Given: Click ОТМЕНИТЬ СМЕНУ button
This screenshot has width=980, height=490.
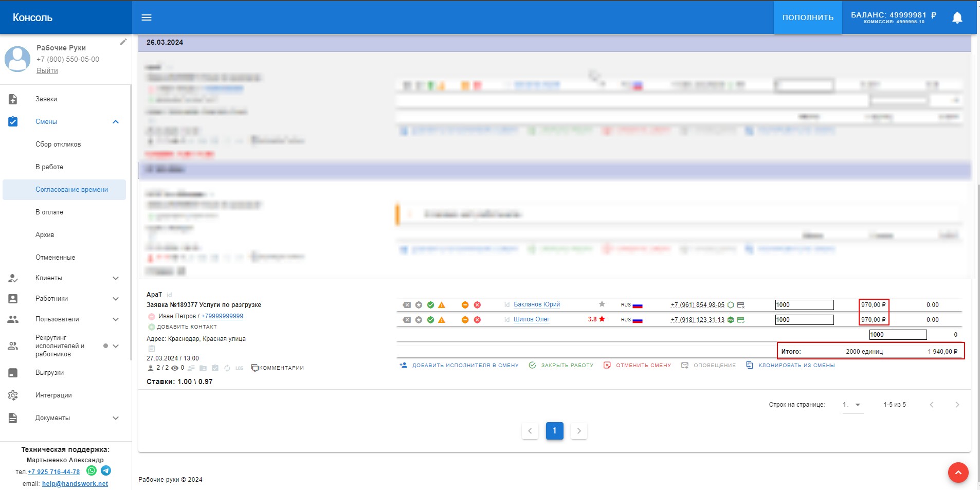Looking at the screenshot, I should (x=637, y=365).
